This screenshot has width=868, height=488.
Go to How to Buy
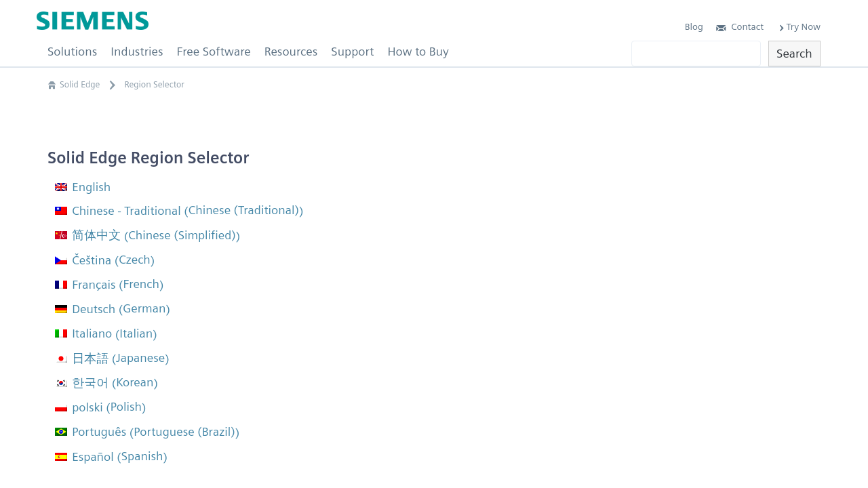tap(418, 52)
